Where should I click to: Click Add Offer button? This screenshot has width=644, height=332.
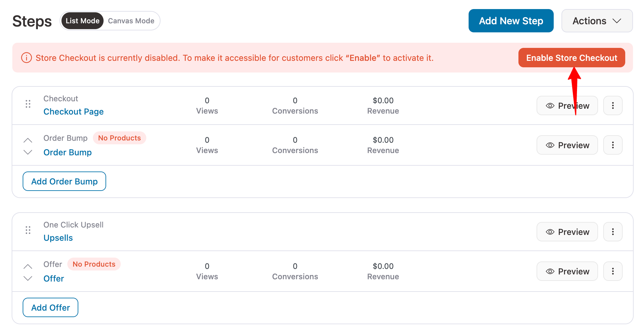(x=50, y=307)
